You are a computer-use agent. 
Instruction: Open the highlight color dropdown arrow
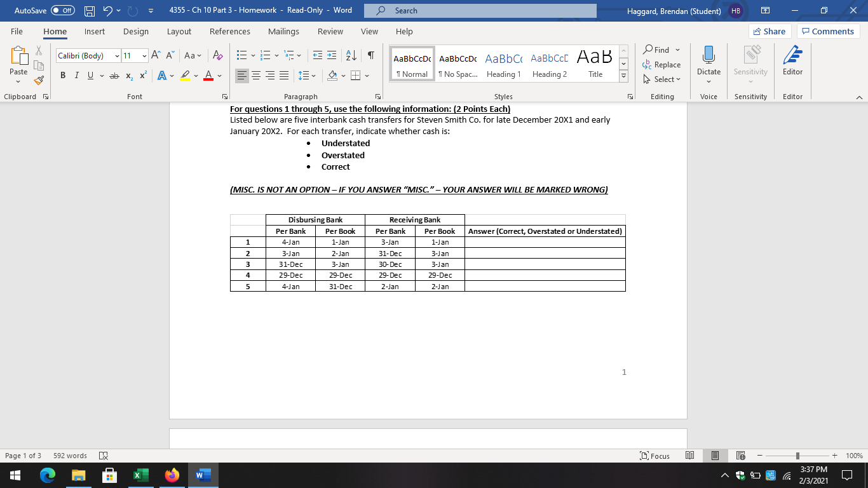point(195,75)
